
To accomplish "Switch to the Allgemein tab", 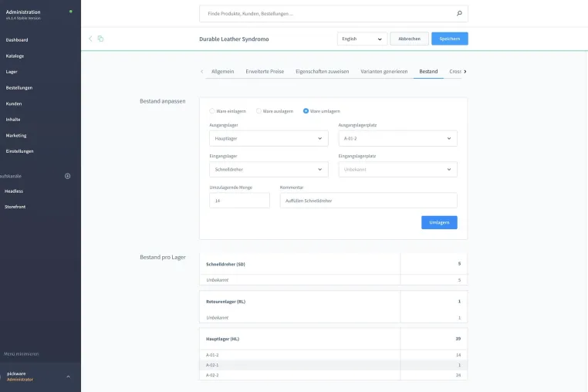I will (x=223, y=71).
